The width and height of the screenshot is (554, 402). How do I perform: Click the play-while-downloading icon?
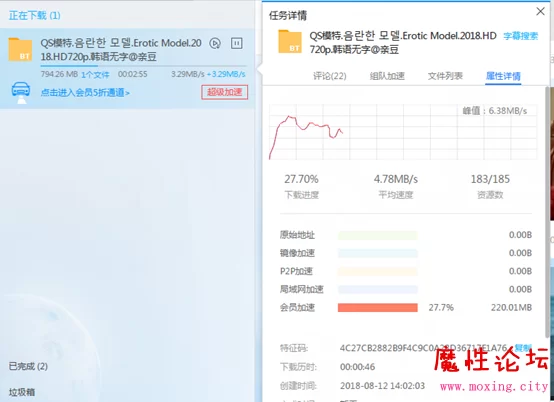click(x=215, y=43)
